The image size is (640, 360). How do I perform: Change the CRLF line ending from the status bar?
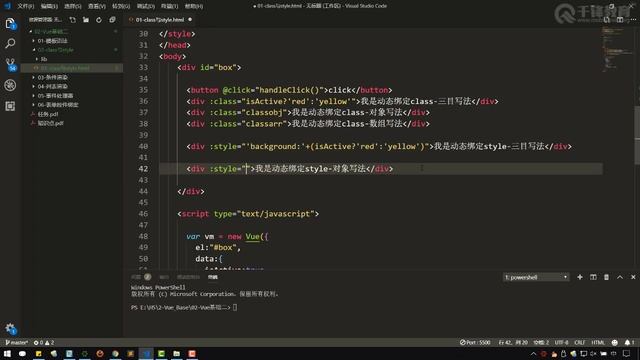580,342
